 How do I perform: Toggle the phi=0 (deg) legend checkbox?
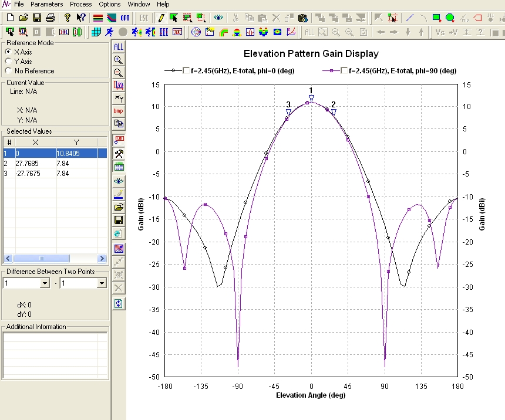coord(186,70)
